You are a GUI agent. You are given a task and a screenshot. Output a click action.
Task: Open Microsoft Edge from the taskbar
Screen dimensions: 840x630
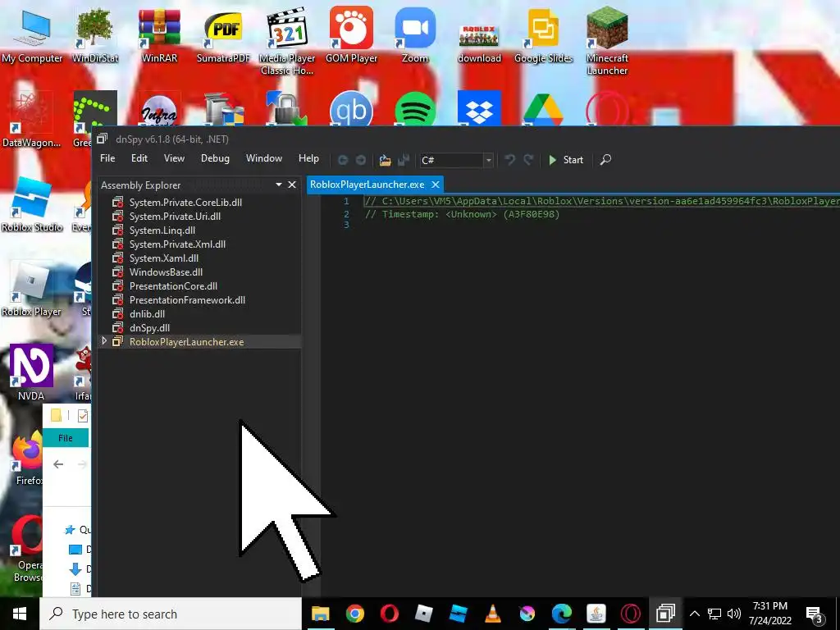pyautogui.click(x=561, y=614)
